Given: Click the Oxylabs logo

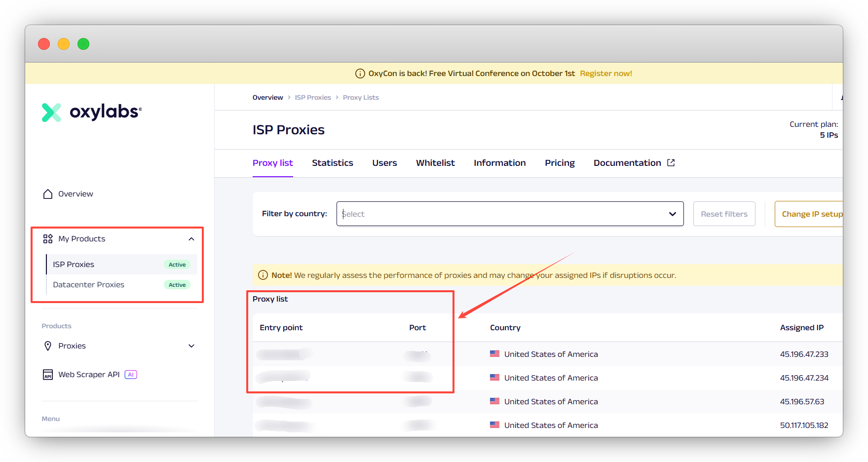Looking at the screenshot, I should (92, 112).
